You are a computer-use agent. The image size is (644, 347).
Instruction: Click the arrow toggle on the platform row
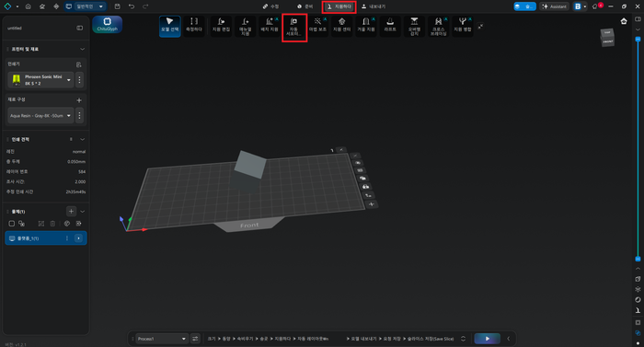click(x=78, y=238)
